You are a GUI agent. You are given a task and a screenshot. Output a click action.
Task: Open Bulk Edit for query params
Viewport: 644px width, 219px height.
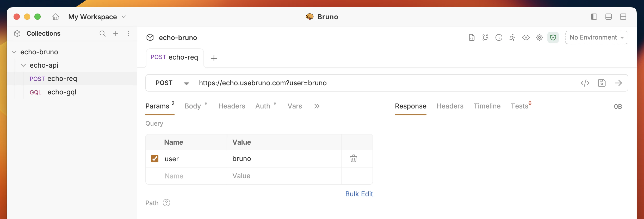pyautogui.click(x=359, y=194)
